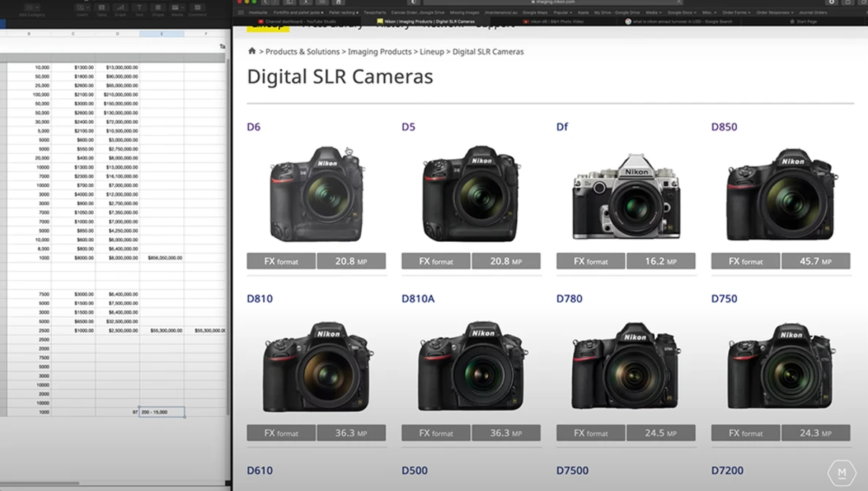Switch to Nikon Digital SLR Cameras tab

coord(426,21)
